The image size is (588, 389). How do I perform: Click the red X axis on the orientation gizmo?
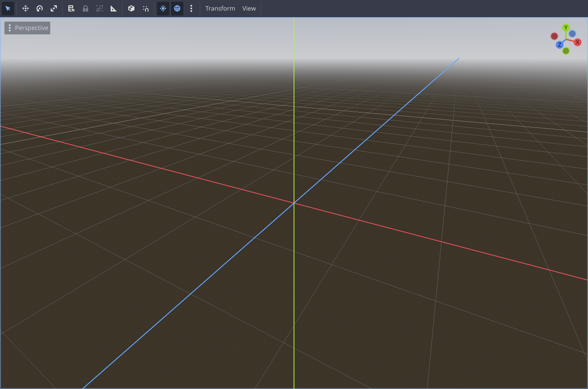(577, 42)
